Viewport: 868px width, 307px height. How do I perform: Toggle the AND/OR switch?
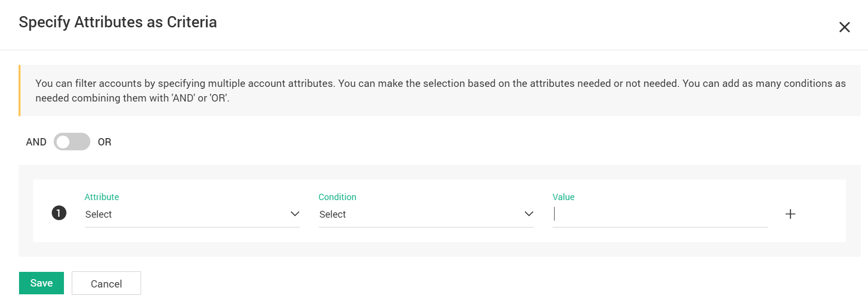click(x=72, y=142)
